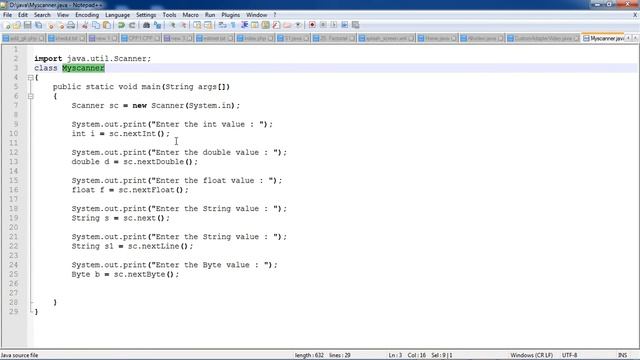Image resolution: width=640 pixels, height=360 pixels.
Task: Open the user defined language dialog icon
Action: tap(255, 25)
